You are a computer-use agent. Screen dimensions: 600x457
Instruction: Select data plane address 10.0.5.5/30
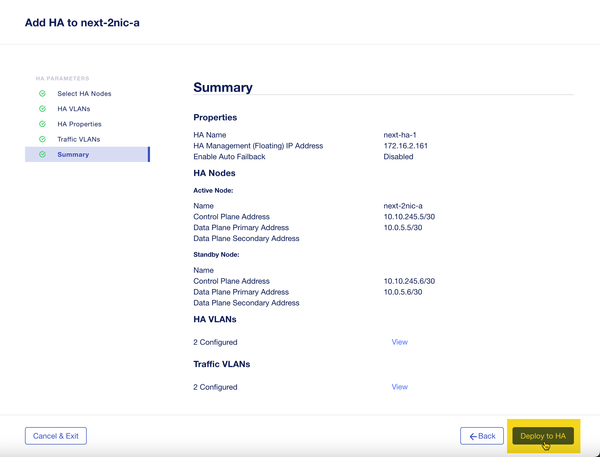[403, 228]
